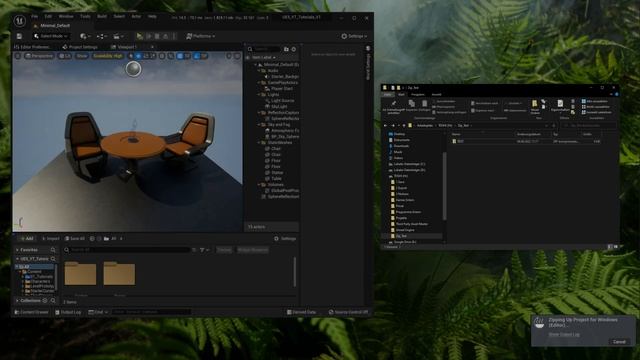Select the Statue actor in Outliner
This screenshot has height=360, width=640.
point(277,173)
